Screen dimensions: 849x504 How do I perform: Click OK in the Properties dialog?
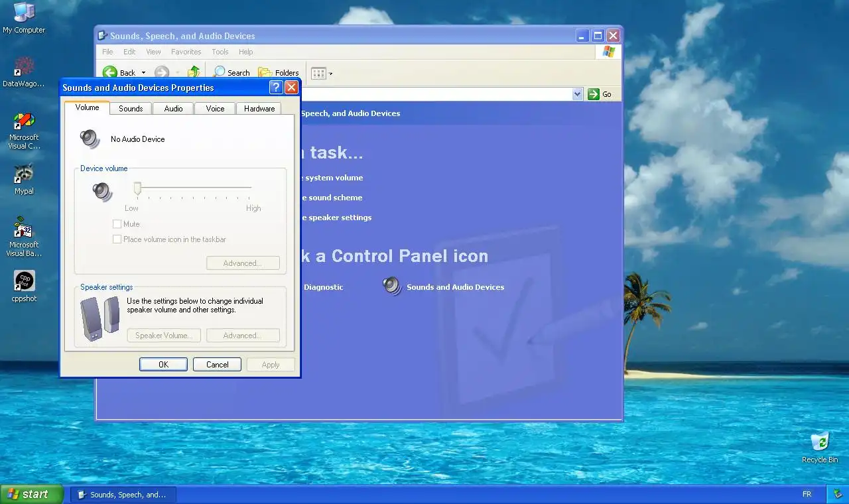[x=163, y=365]
